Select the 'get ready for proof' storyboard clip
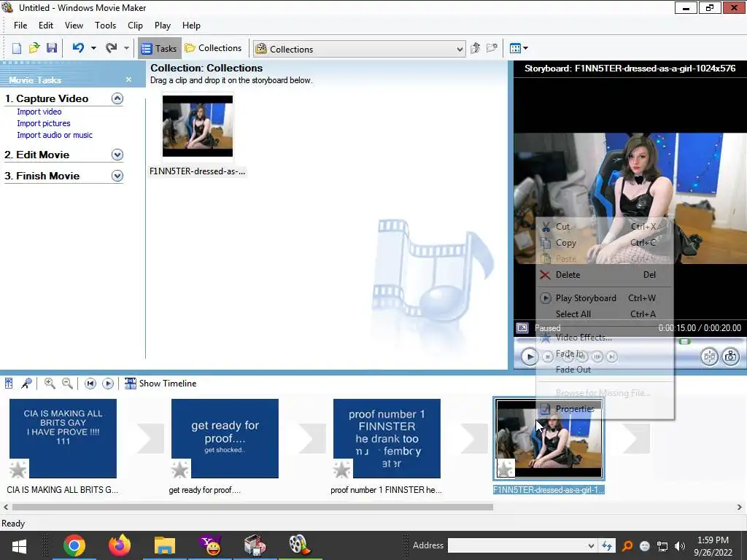Image resolution: width=747 pixels, height=560 pixels. 225,438
